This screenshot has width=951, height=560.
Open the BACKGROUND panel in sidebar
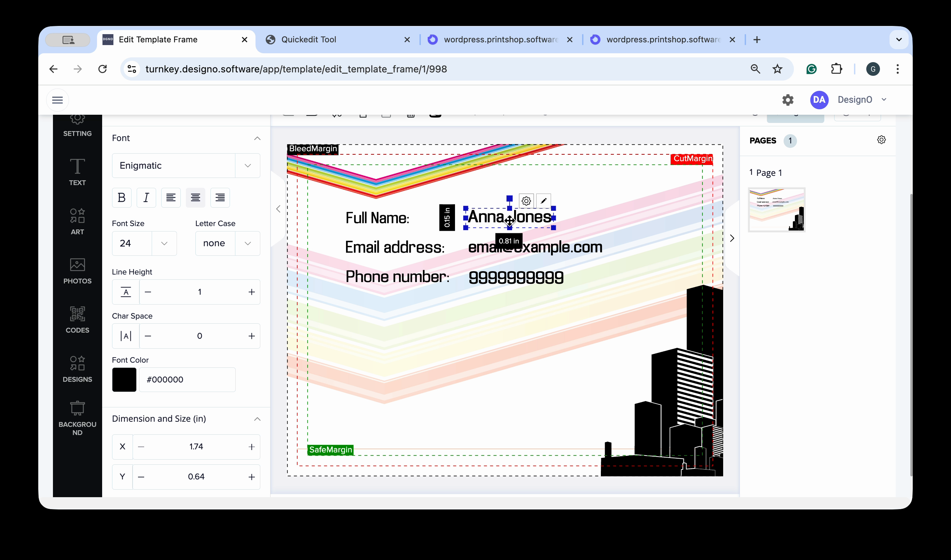(77, 418)
